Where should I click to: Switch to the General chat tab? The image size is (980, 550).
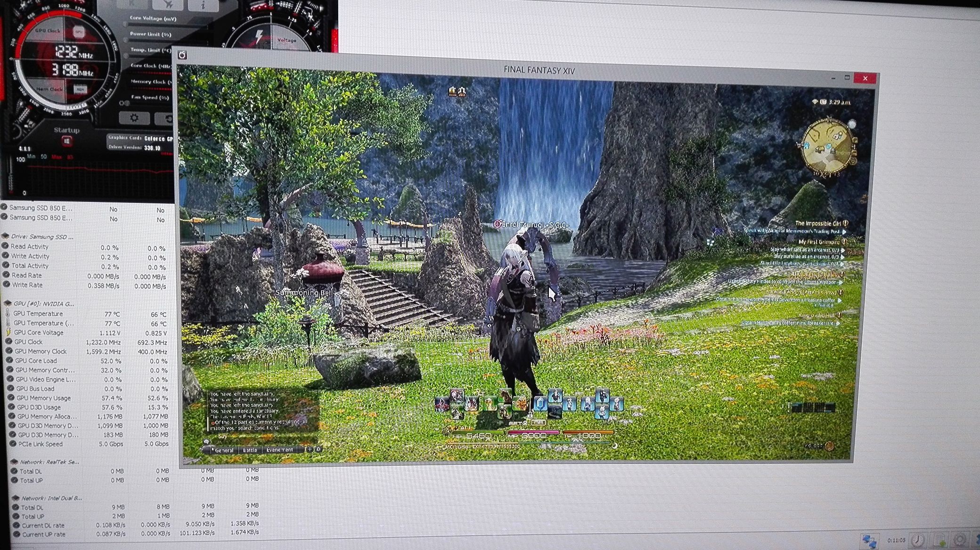point(222,450)
